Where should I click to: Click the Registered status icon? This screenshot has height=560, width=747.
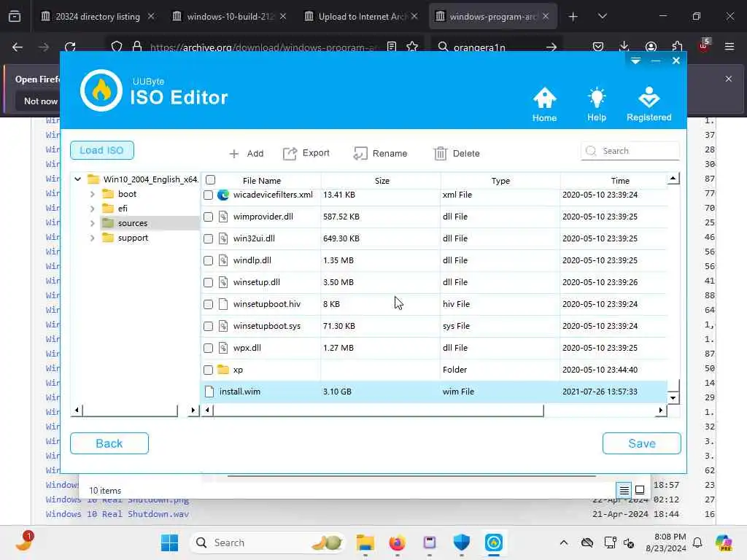649,105
